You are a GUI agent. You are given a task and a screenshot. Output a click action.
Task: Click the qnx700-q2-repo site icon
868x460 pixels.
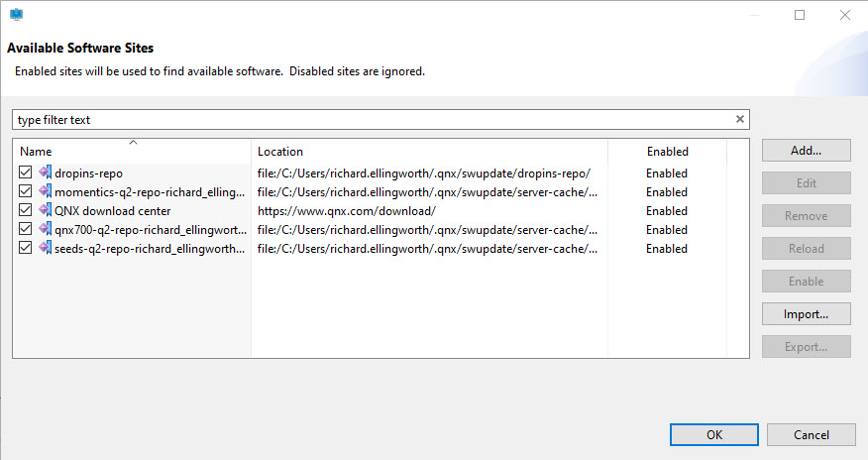click(45, 229)
